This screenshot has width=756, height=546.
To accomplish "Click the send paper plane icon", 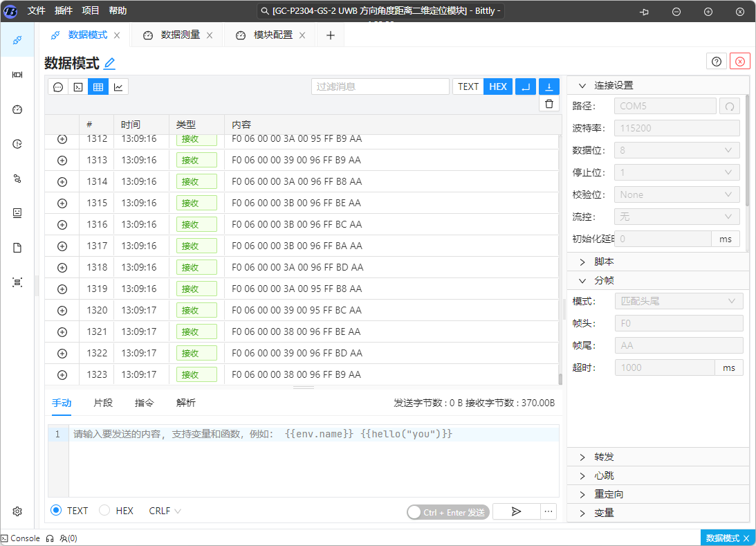I will 516,511.
